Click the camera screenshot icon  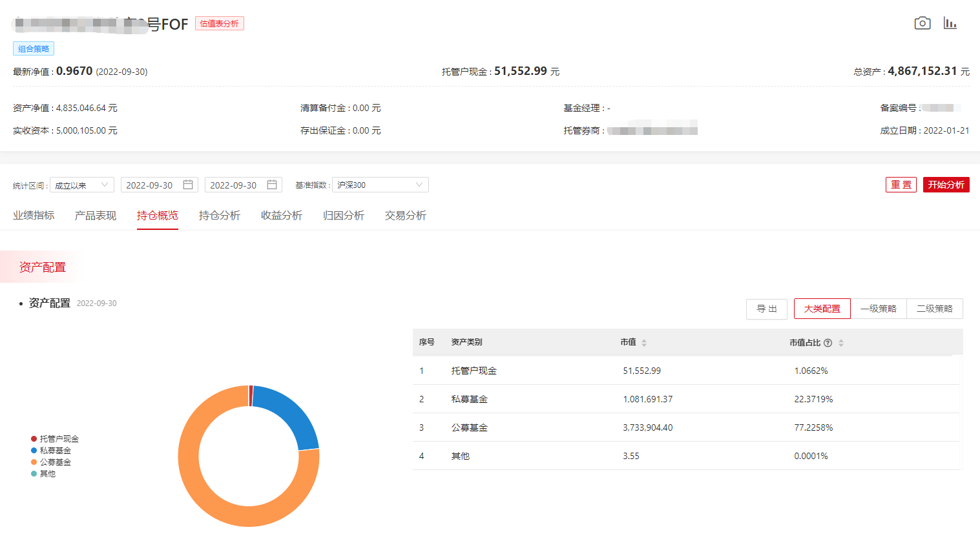923,23
